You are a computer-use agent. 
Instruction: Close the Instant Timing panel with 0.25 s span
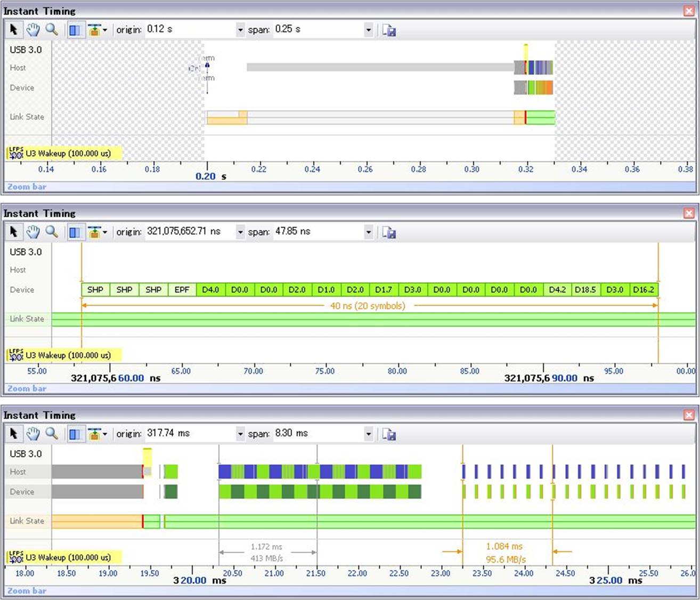(689, 11)
